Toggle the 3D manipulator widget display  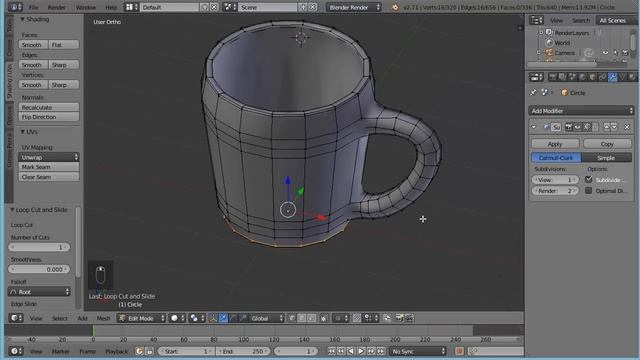point(213,318)
